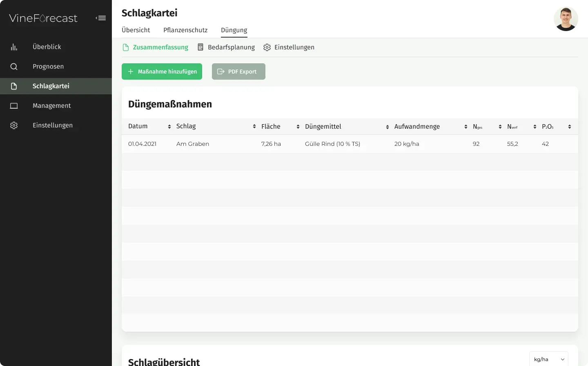This screenshot has height=366, width=588.
Task: Open the Zusammenfassung sub-tab
Action: pos(160,47)
